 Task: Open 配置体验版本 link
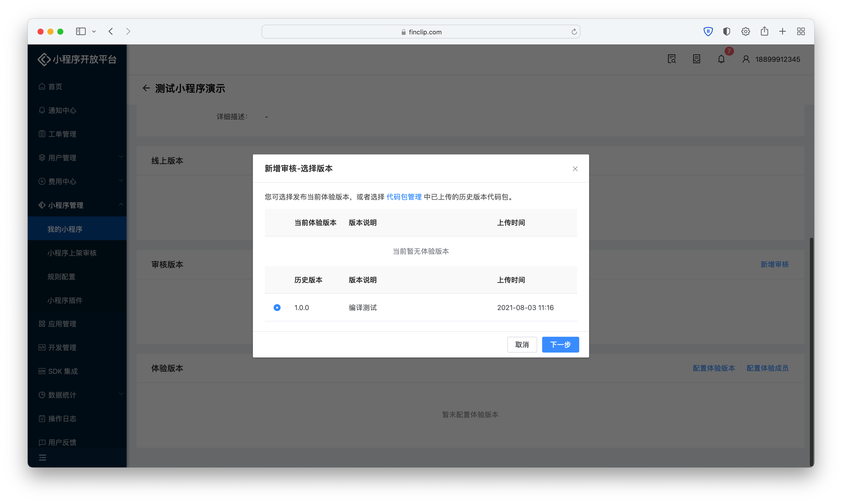pyautogui.click(x=713, y=368)
